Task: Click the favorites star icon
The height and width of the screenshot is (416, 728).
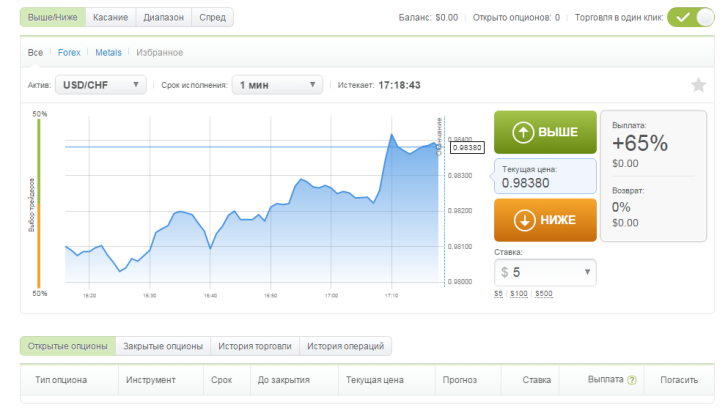Action: pyautogui.click(x=698, y=85)
